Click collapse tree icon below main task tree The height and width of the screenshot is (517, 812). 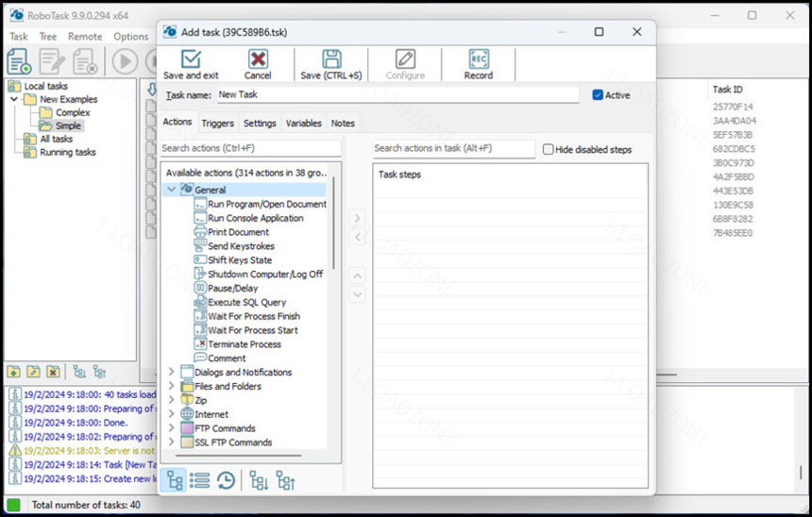[99, 372]
